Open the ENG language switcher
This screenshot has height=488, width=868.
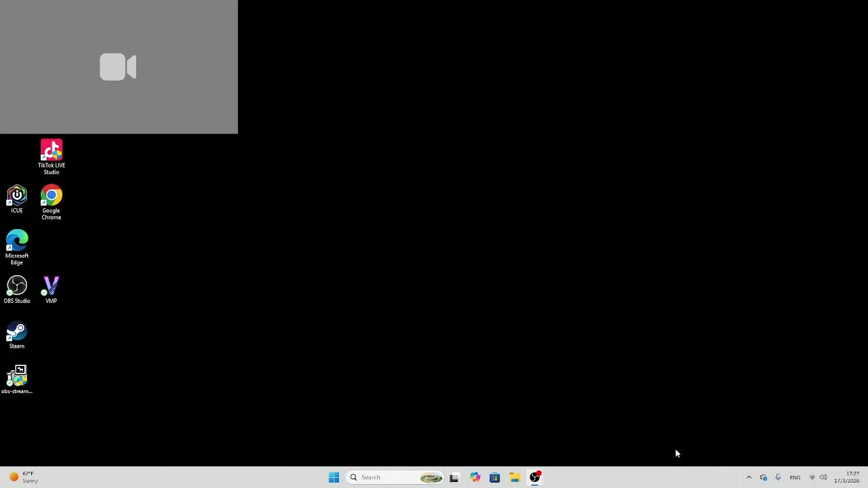pyautogui.click(x=795, y=477)
